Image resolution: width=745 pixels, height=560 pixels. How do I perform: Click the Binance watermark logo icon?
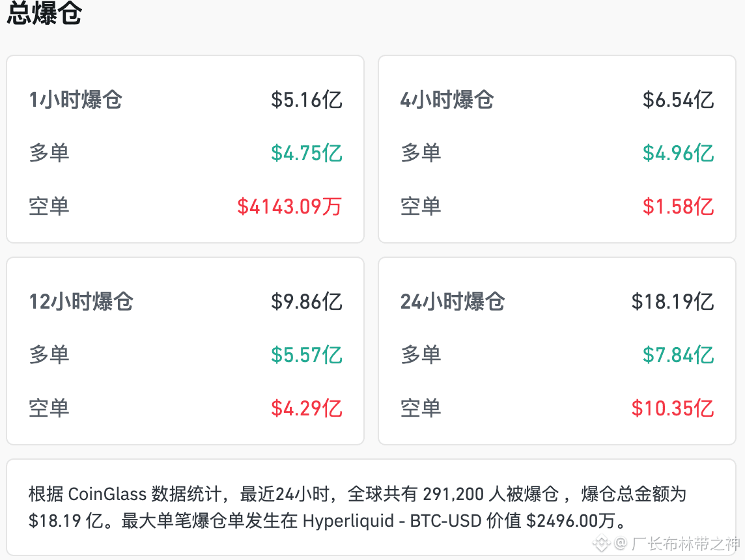tap(602, 543)
